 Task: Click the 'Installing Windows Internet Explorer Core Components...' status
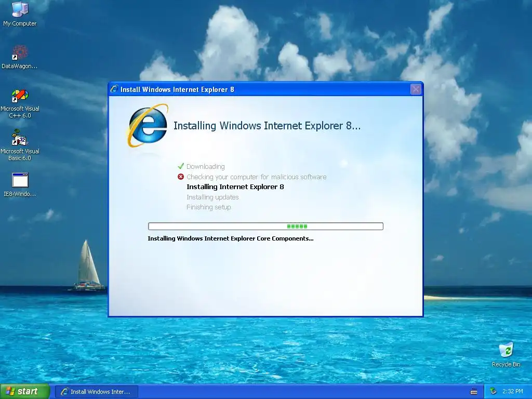click(231, 238)
